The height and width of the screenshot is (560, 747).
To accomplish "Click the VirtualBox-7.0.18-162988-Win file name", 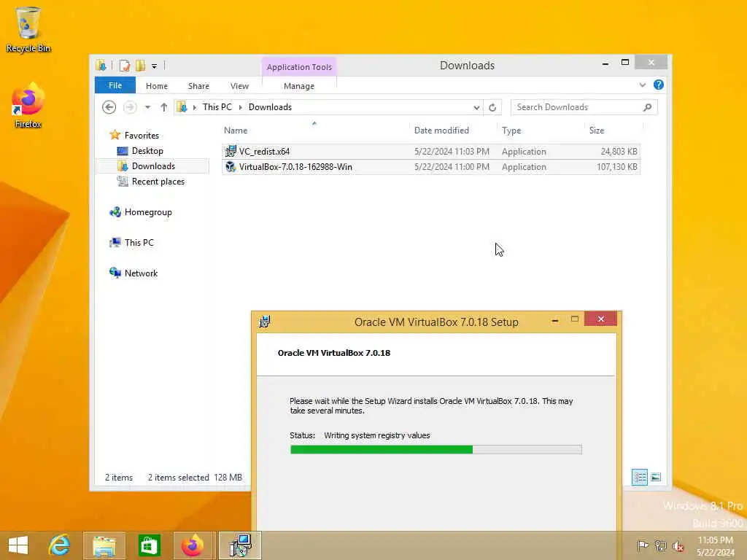I will pyautogui.click(x=296, y=167).
